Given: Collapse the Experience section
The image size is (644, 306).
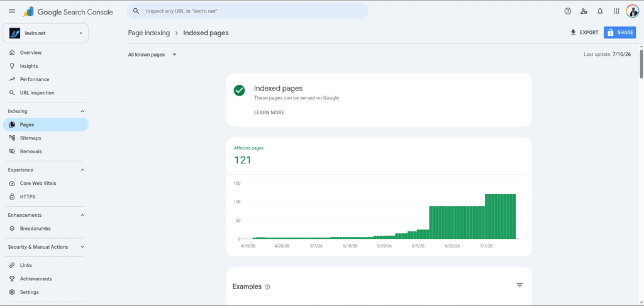Looking at the screenshot, I should click(x=82, y=170).
